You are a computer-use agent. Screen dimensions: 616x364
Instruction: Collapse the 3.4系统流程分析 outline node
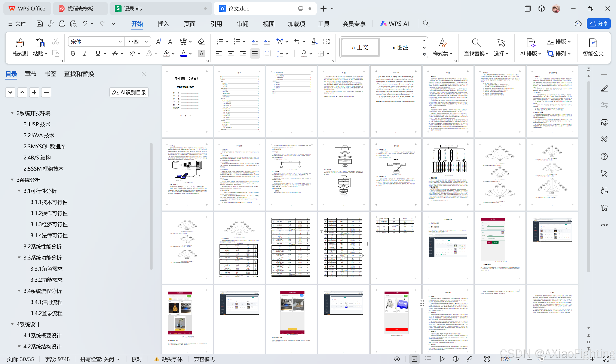pyautogui.click(x=19, y=291)
